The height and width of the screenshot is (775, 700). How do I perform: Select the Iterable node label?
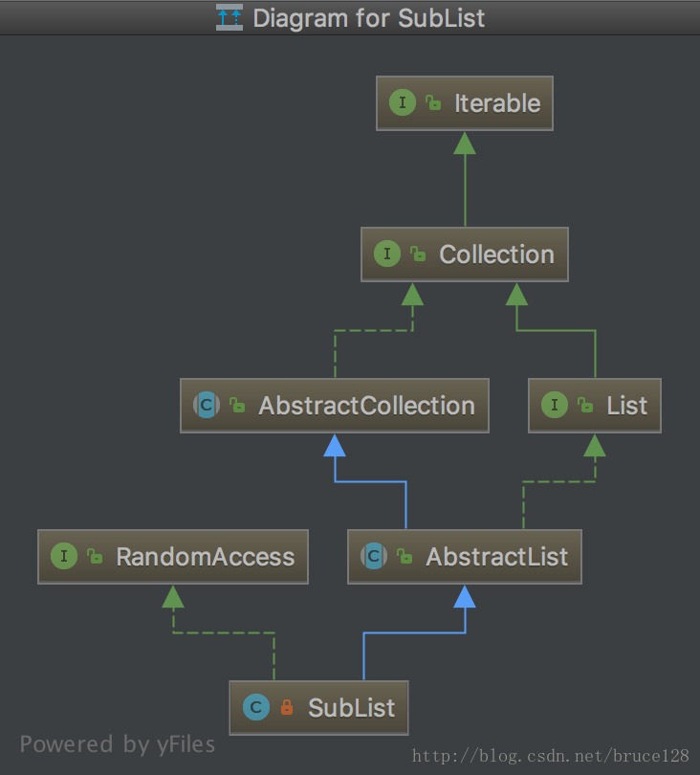[497, 103]
